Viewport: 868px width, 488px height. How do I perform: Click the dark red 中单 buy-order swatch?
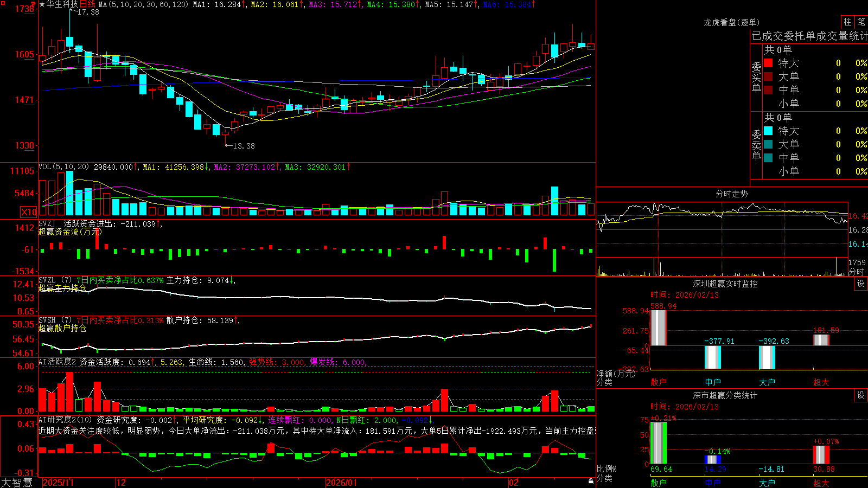click(768, 90)
